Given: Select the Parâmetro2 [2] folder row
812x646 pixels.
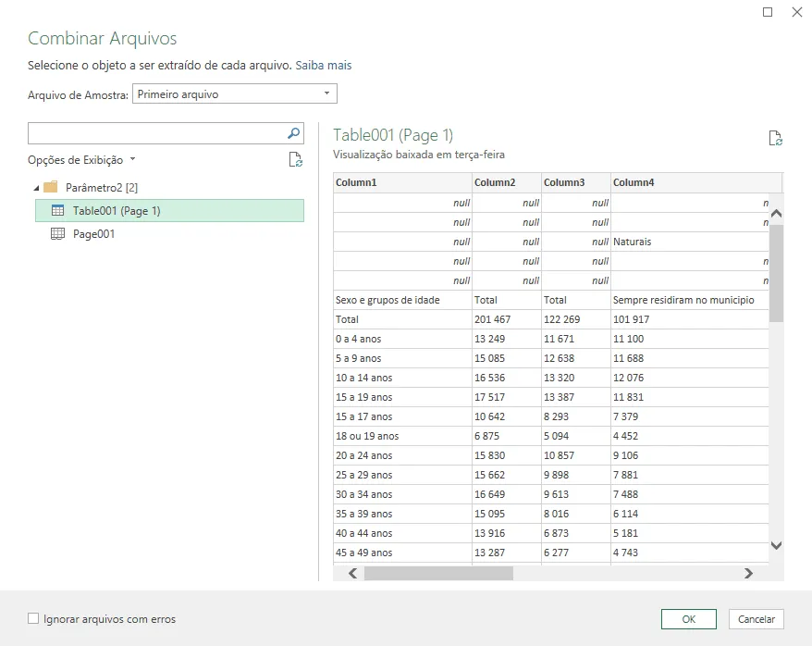Looking at the screenshot, I should point(102,188).
